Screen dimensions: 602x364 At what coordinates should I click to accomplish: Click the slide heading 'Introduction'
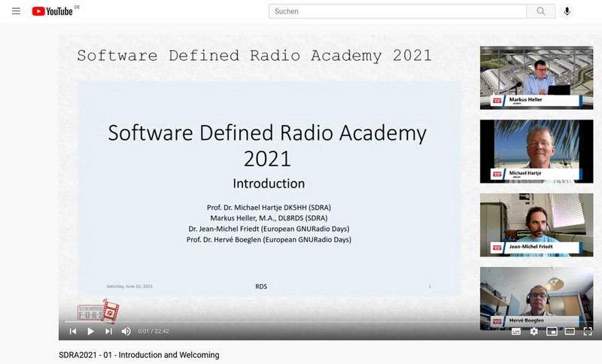tap(269, 184)
